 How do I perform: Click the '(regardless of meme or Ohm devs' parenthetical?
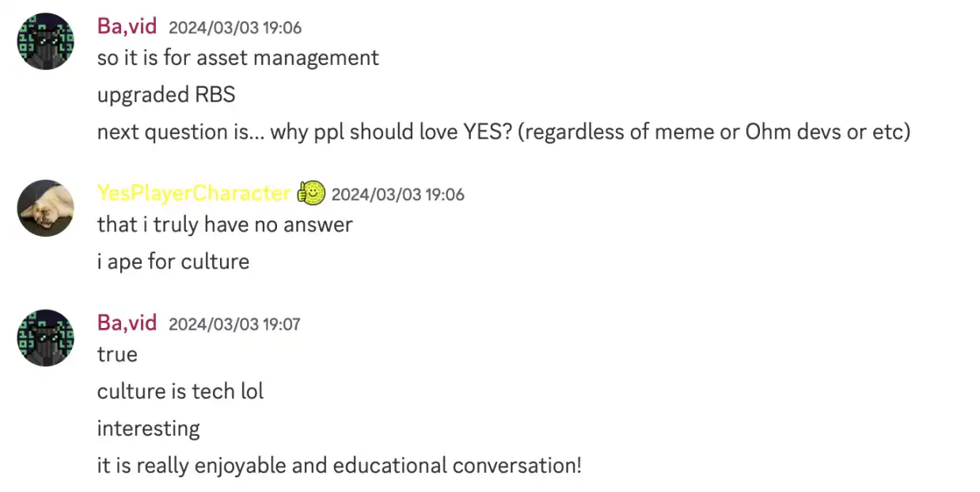pyautogui.click(x=712, y=132)
